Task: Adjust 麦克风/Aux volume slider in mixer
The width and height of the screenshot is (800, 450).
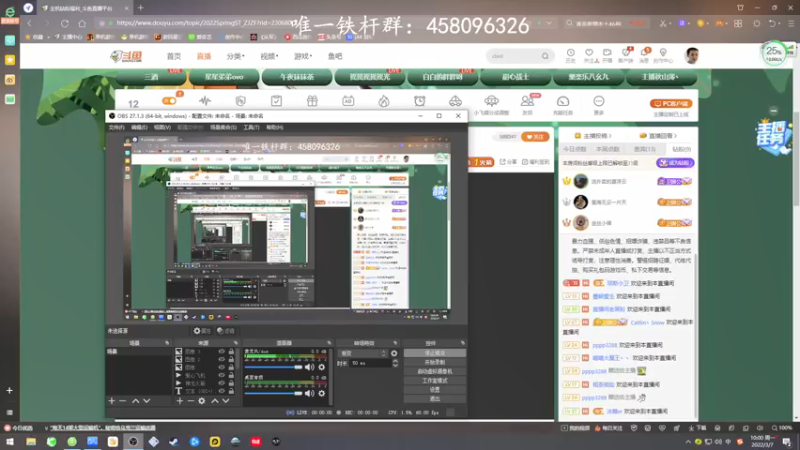Action: pyautogui.click(x=274, y=367)
